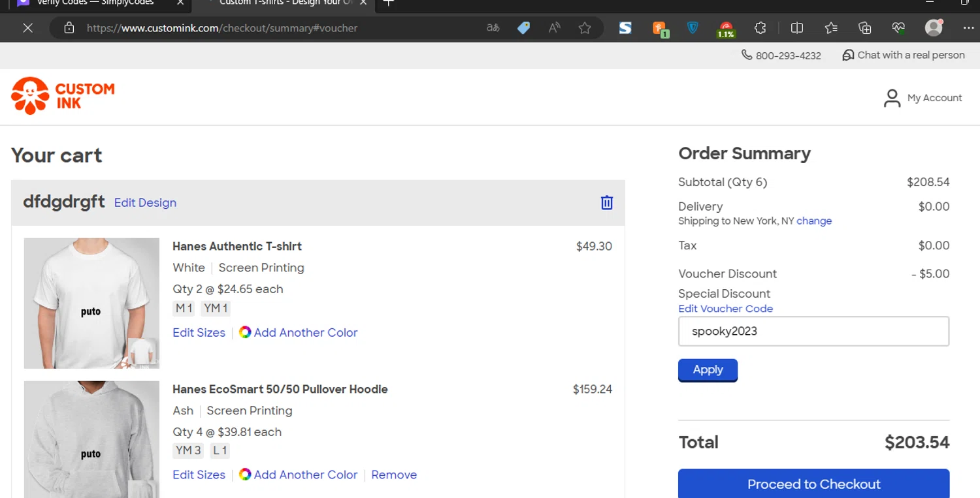Open the blue S extension icon
Screen dimensions: 980x498
[625, 28]
